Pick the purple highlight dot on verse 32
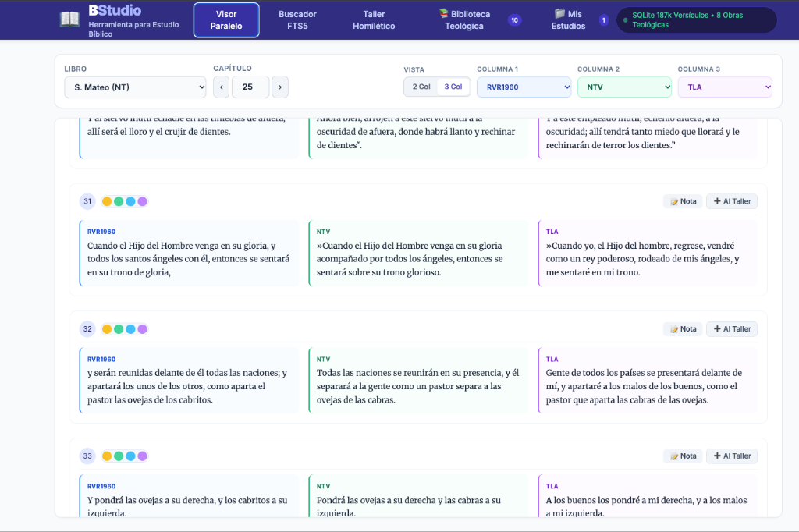Viewport: 799px width, 532px height. coord(143,329)
